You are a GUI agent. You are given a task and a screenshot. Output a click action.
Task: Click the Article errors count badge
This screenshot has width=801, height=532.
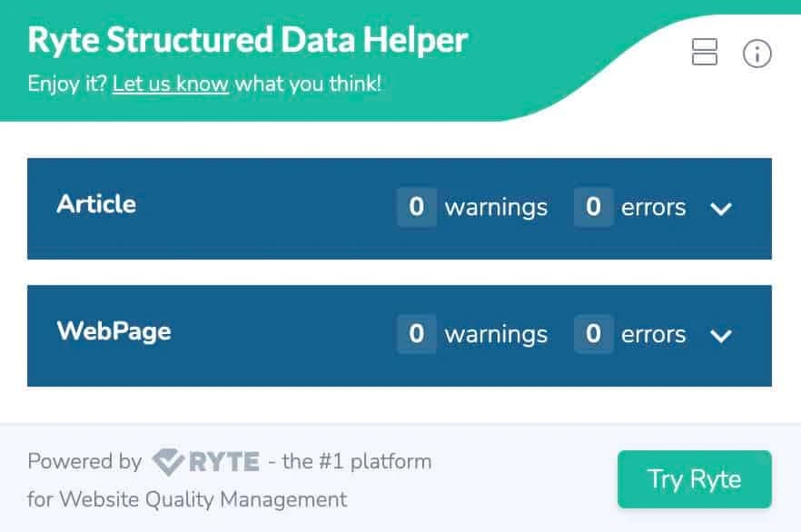click(593, 208)
